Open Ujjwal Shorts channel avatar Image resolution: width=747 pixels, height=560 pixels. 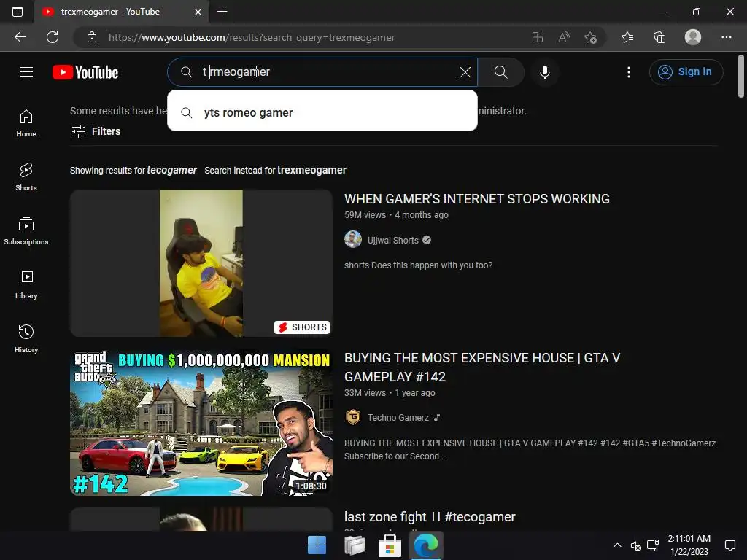pyautogui.click(x=353, y=239)
